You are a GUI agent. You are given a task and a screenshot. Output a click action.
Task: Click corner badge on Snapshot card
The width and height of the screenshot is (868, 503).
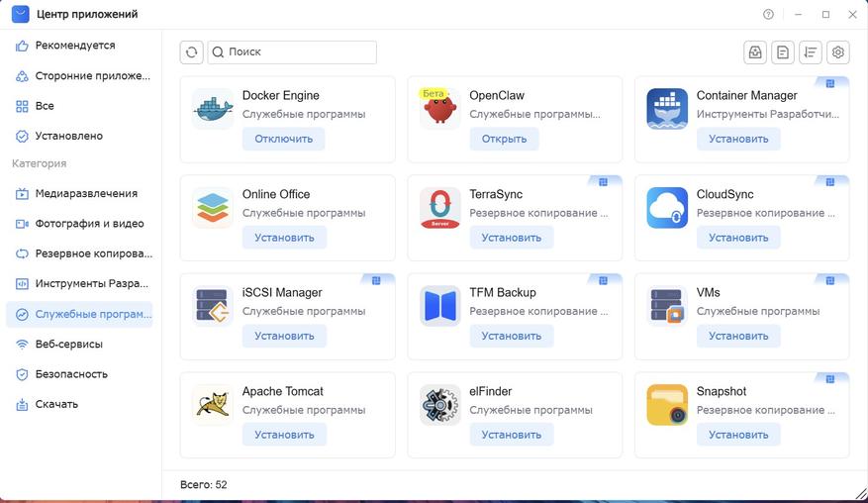[x=830, y=379]
